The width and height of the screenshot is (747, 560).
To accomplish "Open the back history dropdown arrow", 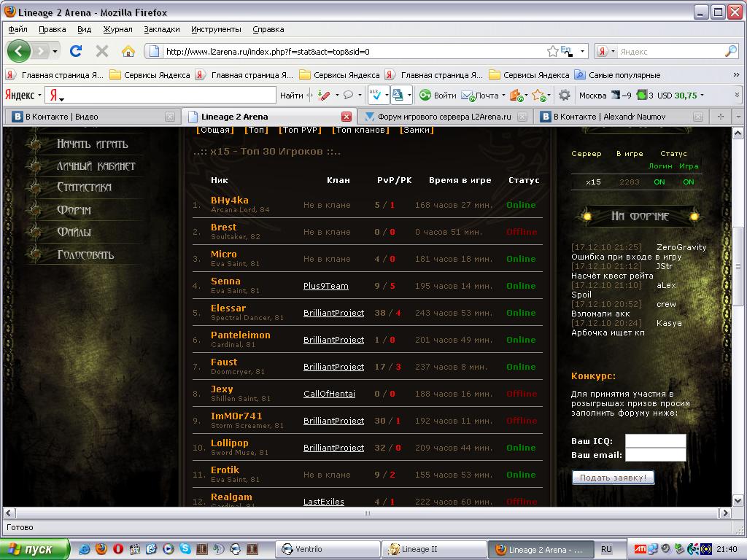I will click(55, 51).
